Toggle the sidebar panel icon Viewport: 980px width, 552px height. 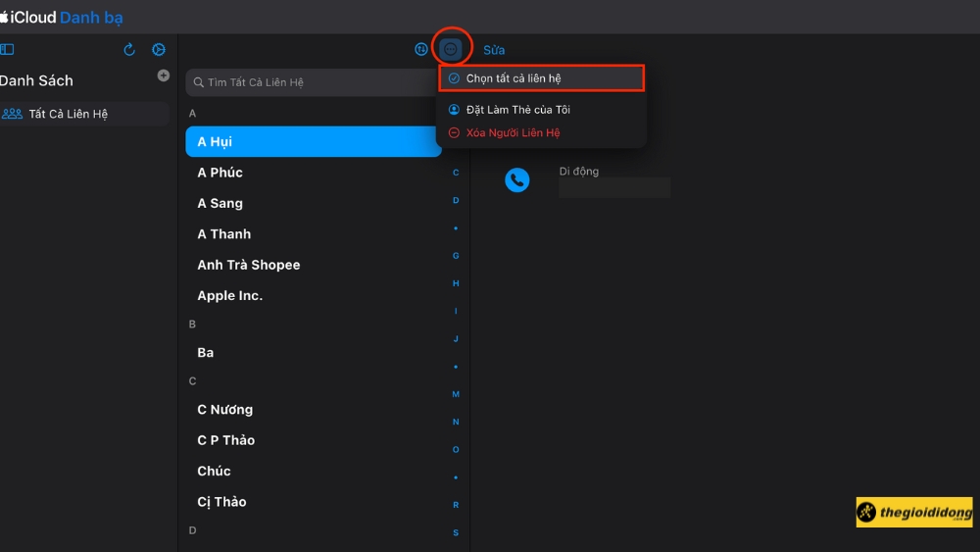pyautogui.click(x=7, y=50)
